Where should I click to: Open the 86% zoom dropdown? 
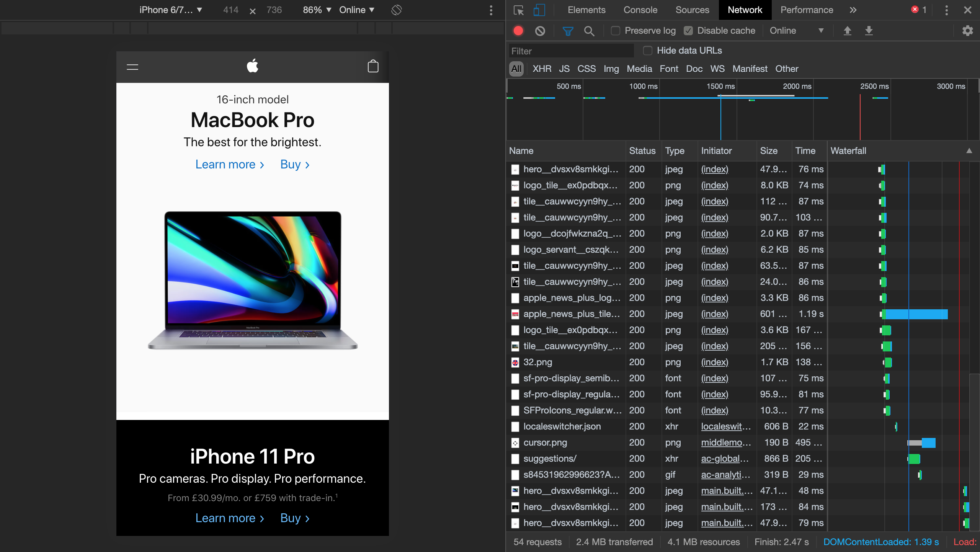(x=317, y=10)
